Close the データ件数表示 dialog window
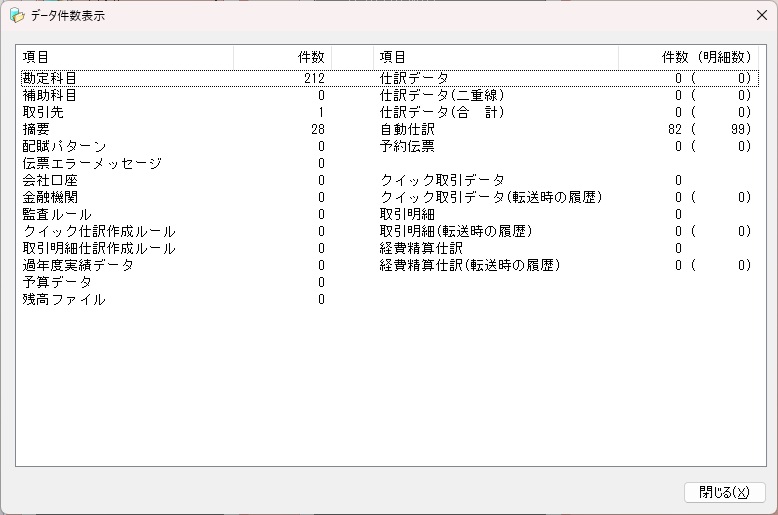Image resolution: width=778 pixels, height=515 pixels. (x=761, y=16)
